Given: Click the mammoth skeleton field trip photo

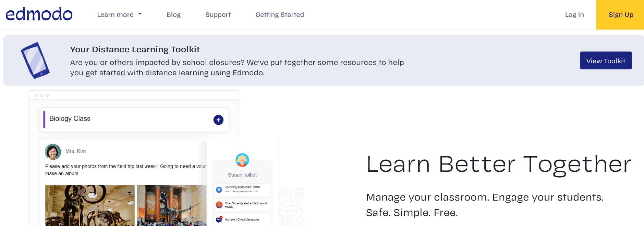Looking at the screenshot, I should click(x=89, y=206).
